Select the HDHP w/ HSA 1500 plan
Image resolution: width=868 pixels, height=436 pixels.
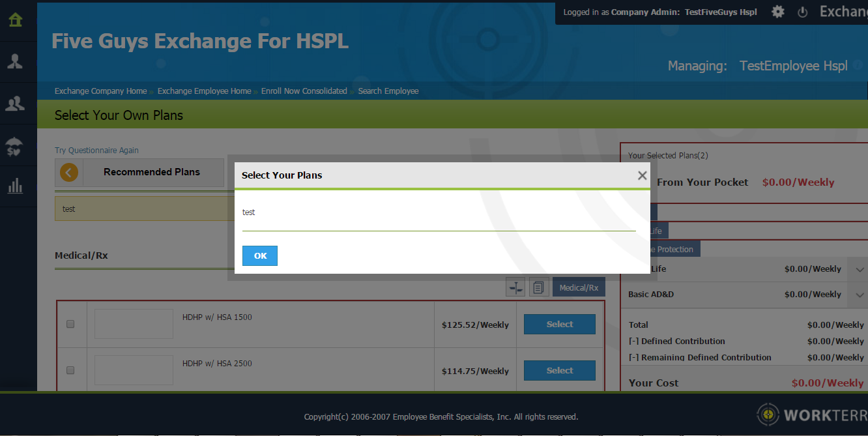point(560,325)
